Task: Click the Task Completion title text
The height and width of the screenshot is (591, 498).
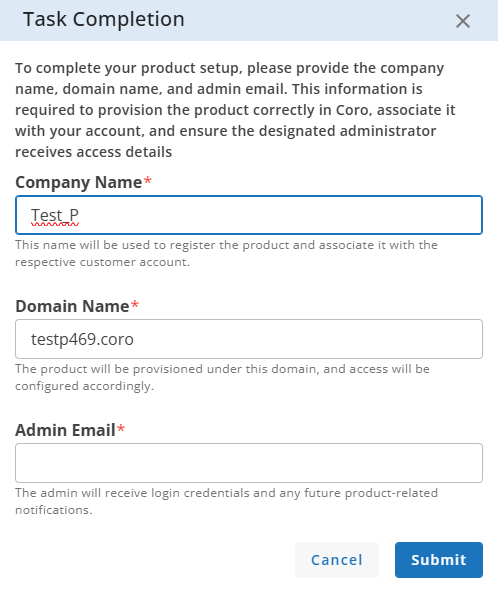Action: (x=104, y=19)
